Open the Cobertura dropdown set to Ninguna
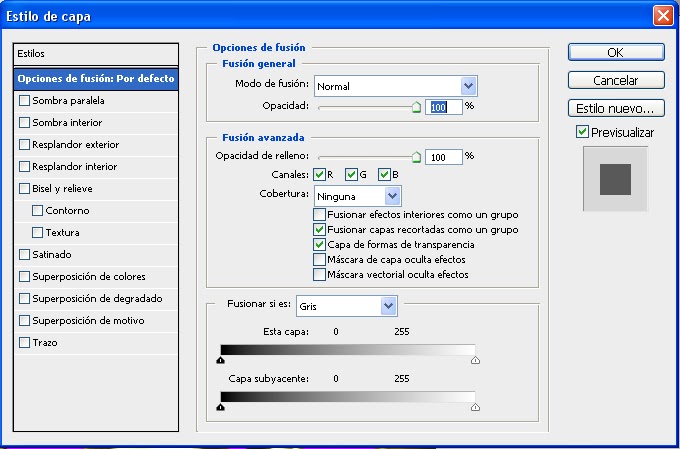The image size is (680, 449). [358, 196]
